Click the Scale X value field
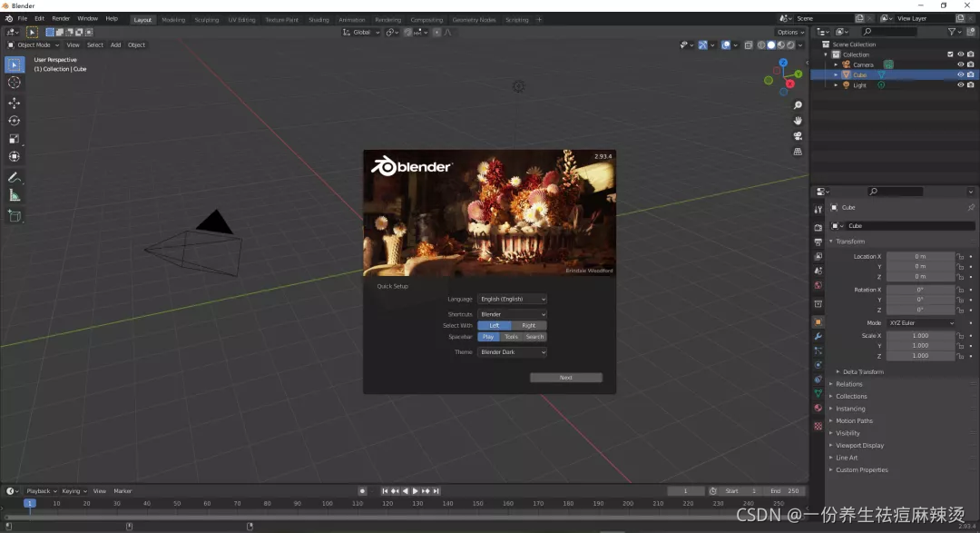This screenshot has width=980, height=533. pyautogui.click(x=921, y=336)
